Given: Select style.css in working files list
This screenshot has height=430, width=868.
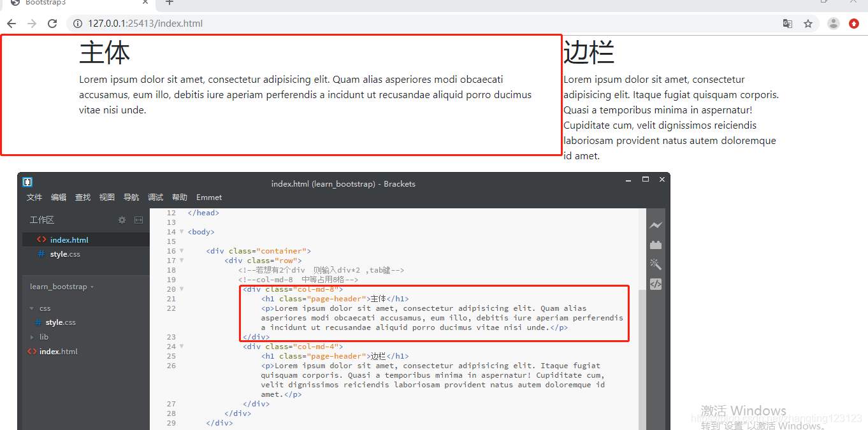Looking at the screenshot, I should coord(86,254).
